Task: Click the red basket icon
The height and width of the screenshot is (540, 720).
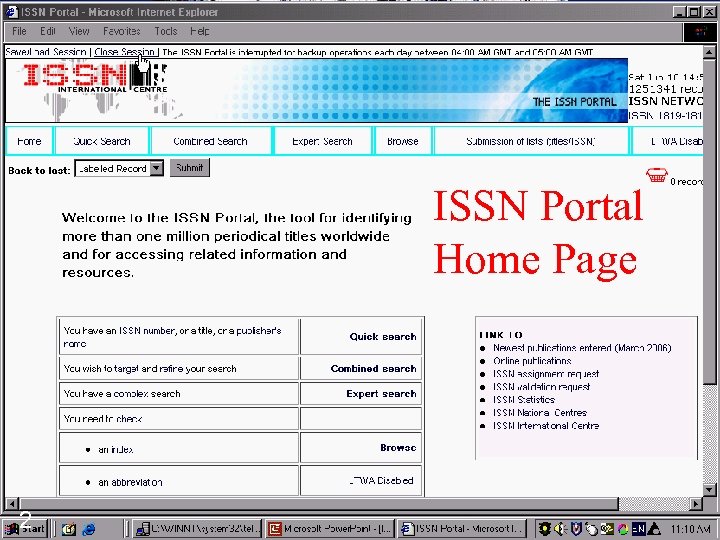Action: pyautogui.click(x=657, y=175)
